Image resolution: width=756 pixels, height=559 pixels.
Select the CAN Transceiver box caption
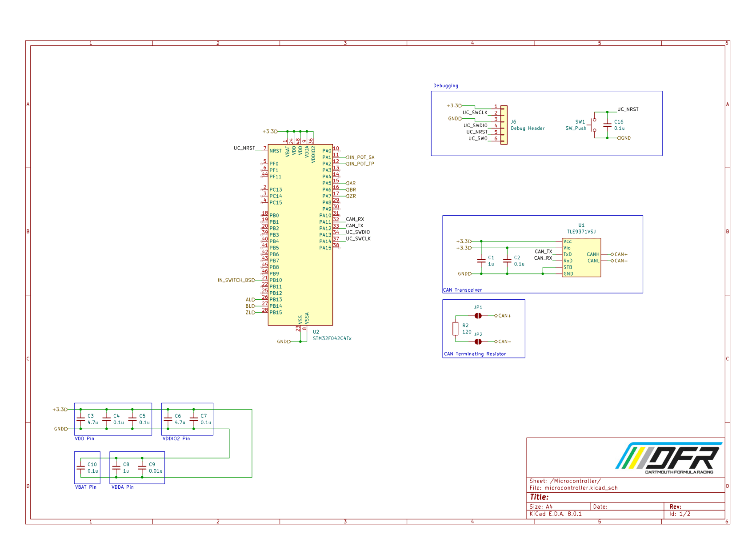tap(463, 290)
